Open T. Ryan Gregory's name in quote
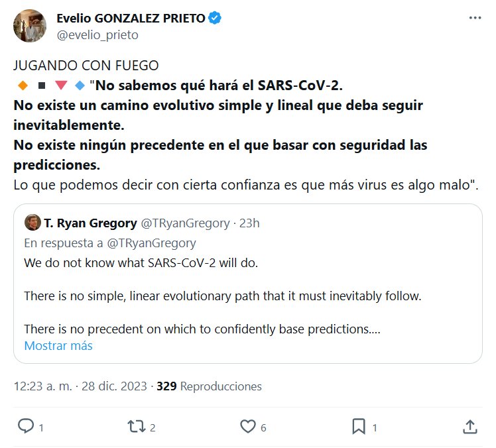Screen dimensions: 496x448 [x=90, y=223]
